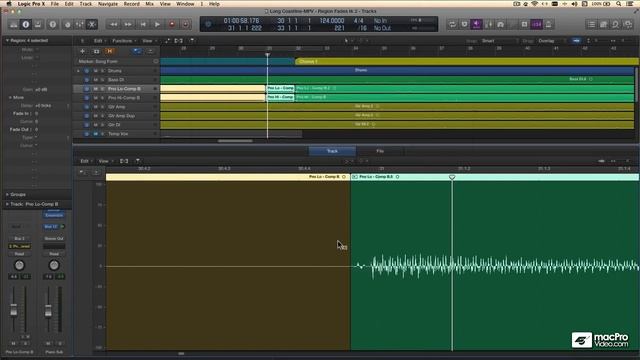Toggle waveform zoom button in tracks area

(576, 41)
